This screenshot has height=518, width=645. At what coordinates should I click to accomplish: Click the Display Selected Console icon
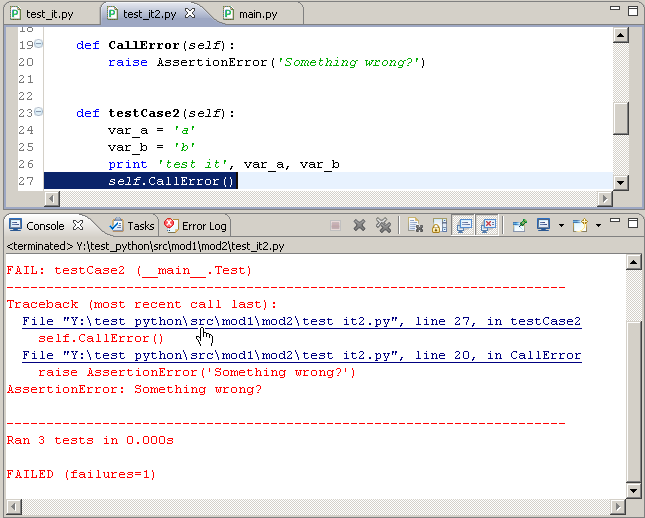543,225
